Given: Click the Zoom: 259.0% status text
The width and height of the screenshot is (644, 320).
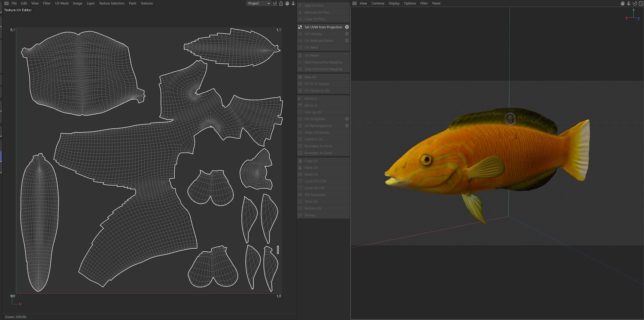Looking at the screenshot, I should click(16, 317).
